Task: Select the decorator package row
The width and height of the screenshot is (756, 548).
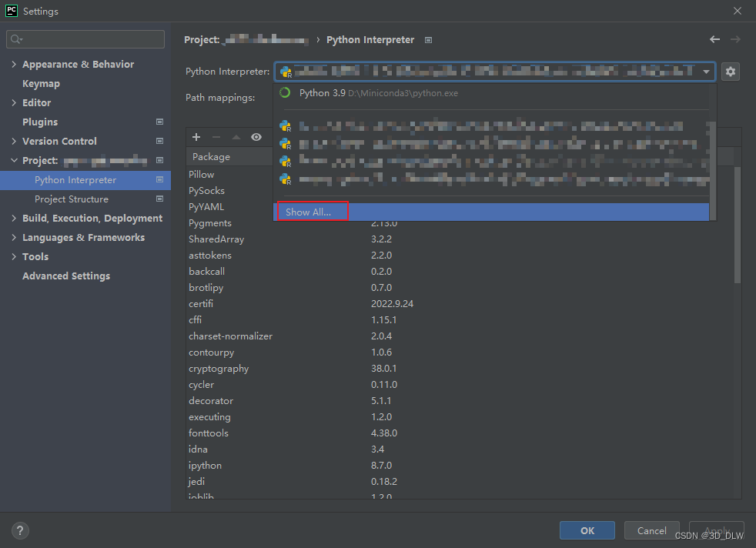Action: 460,400
